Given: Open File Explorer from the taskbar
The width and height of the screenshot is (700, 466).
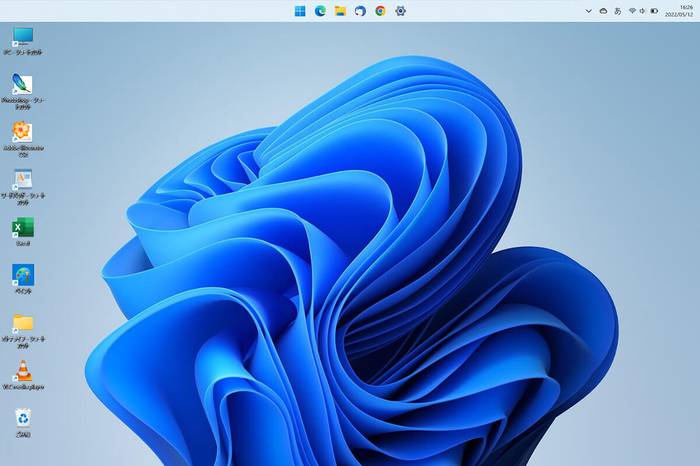Looking at the screenshot, I should (340, 11).
